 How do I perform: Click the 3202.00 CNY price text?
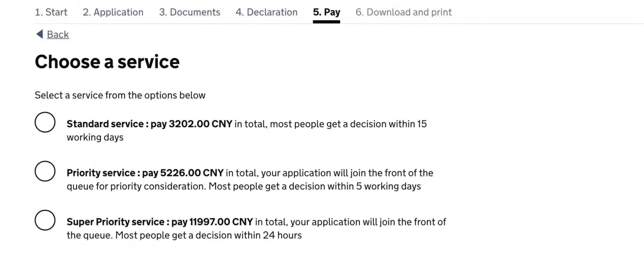click(x=200, y=124)
